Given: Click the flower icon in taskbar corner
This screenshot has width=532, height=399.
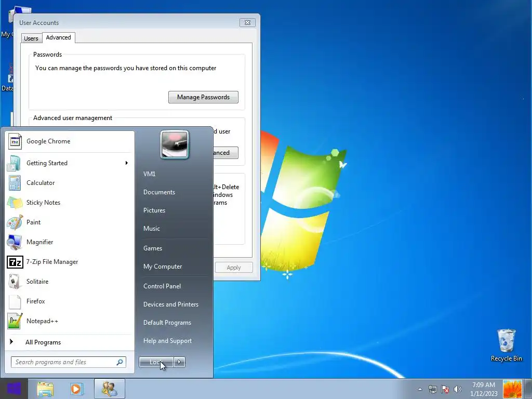Looking at the screenshot, I should click(x=512, y=389).
